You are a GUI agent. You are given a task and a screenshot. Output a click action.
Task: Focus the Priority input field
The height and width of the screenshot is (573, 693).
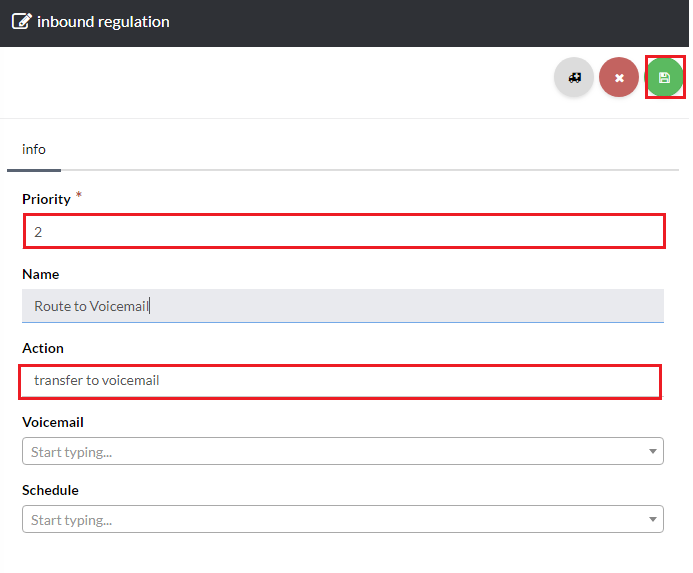pos(343,232)
